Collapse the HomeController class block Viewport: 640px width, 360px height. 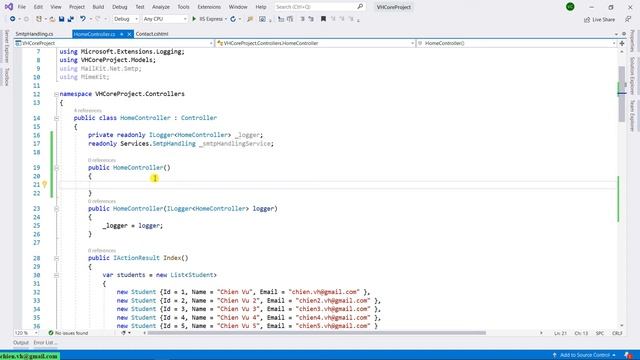pyautogui.click(x=56, y=118)
